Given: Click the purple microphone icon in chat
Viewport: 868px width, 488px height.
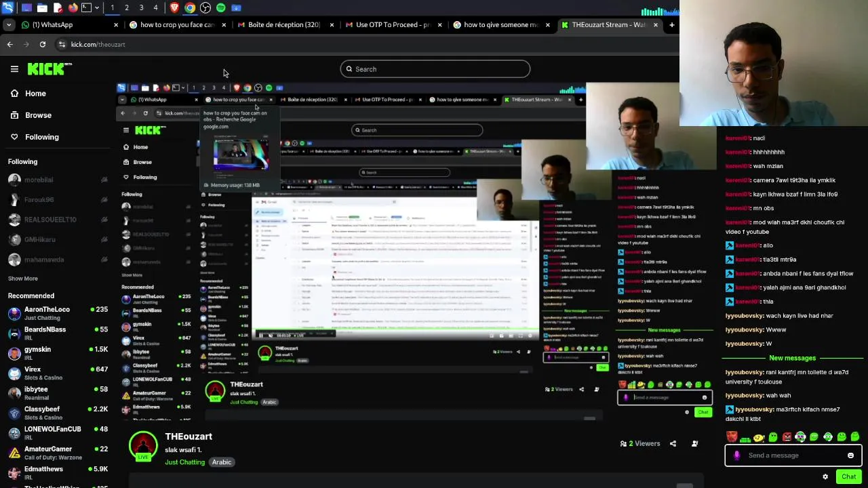Looking at the screenshot, I should 736,455.
